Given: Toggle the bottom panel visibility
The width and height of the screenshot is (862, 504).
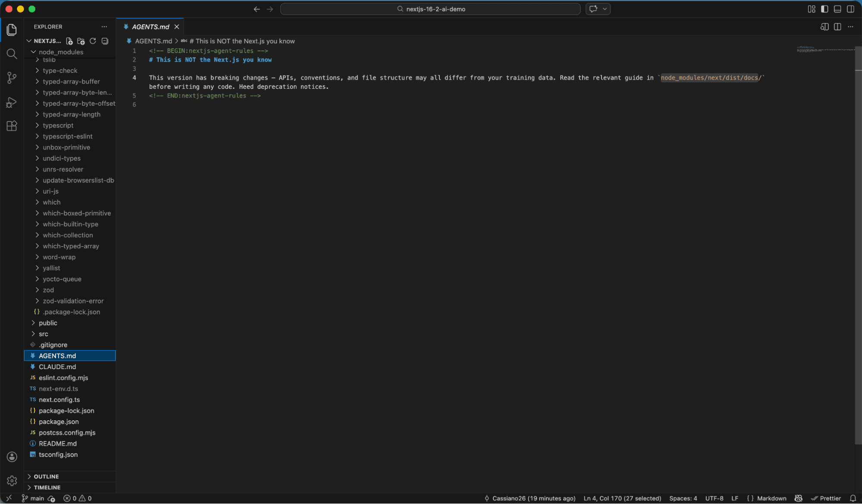Looking at the screenshot, I should (x=837, y=9).
